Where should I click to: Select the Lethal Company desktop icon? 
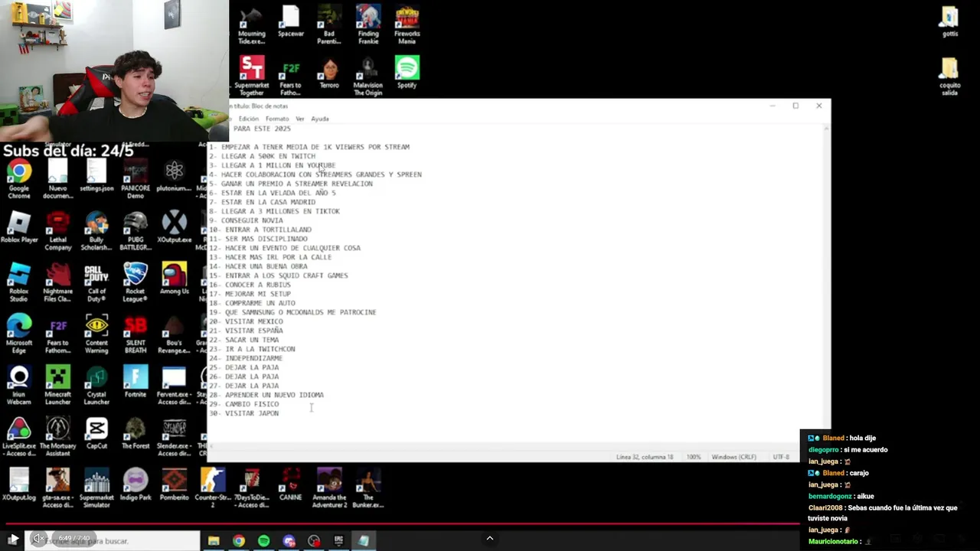pos(58,231)
